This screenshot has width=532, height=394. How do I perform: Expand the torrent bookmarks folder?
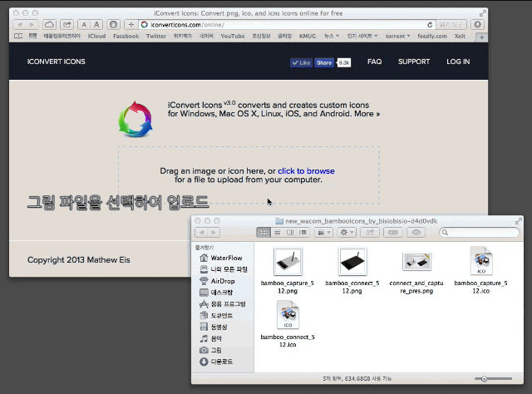pyautogui.click(x=397, y=36)
